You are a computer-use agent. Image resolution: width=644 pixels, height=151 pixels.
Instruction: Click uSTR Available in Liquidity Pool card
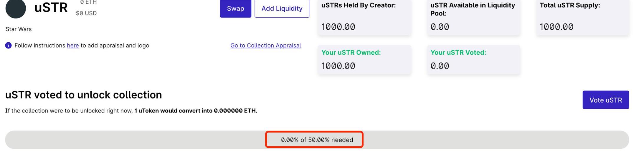point(473,17)
